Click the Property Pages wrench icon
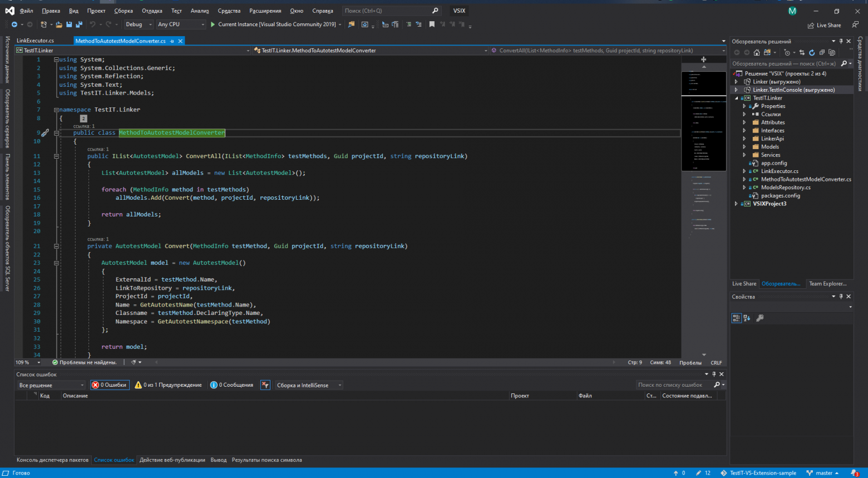Screen dimensions: 868x478 pos(760,318)
